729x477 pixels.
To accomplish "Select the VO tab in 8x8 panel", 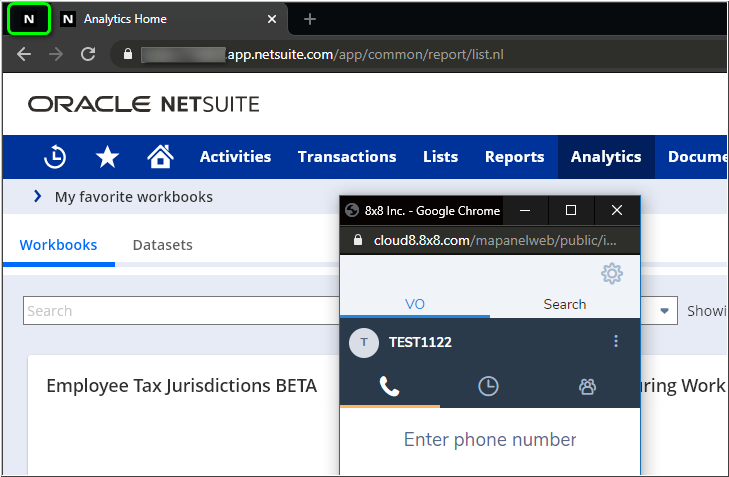I will pos(415,304).
